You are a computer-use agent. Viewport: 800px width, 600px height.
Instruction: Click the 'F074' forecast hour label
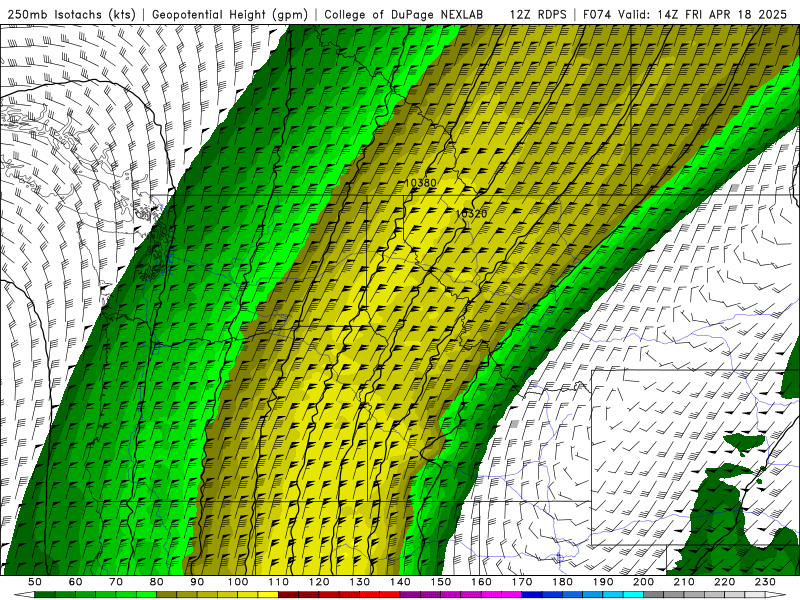pos(598,14)
